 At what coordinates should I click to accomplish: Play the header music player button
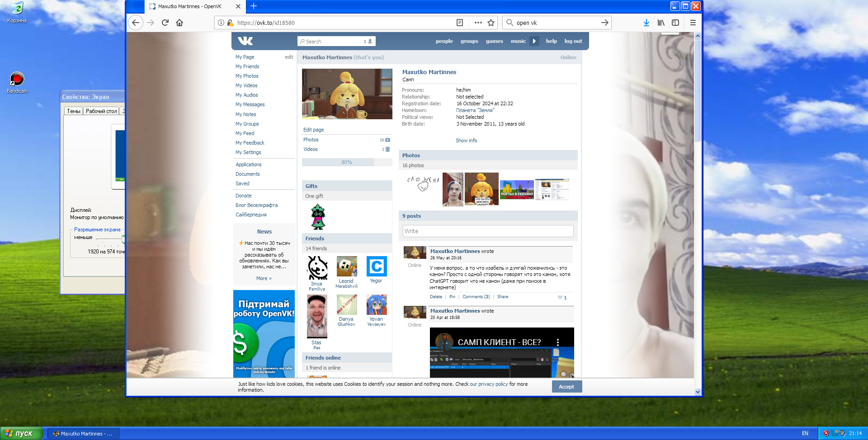click(x=534, y=41)
